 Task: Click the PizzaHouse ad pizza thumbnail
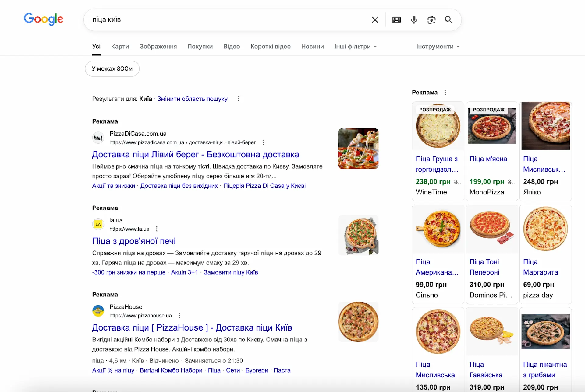(358, 322)
